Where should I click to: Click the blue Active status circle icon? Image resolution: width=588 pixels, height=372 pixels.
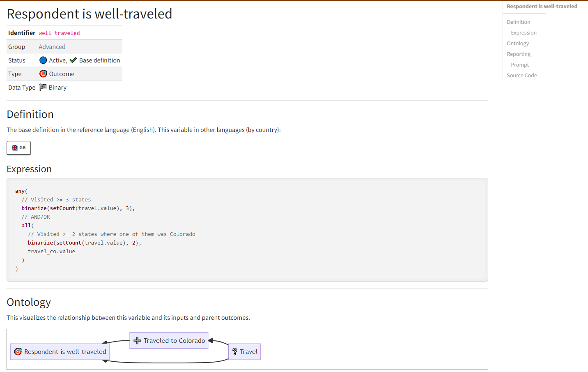point(43,60)
